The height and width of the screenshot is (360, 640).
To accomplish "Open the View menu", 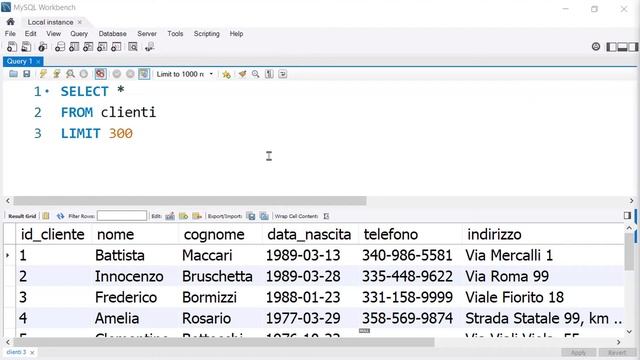I will [53, 33].
